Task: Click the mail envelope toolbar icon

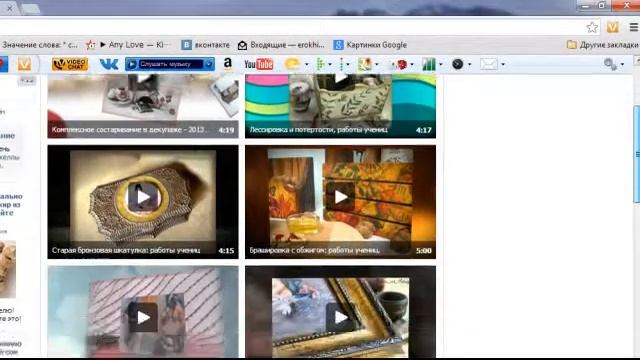Action: [x=489, y=64]
